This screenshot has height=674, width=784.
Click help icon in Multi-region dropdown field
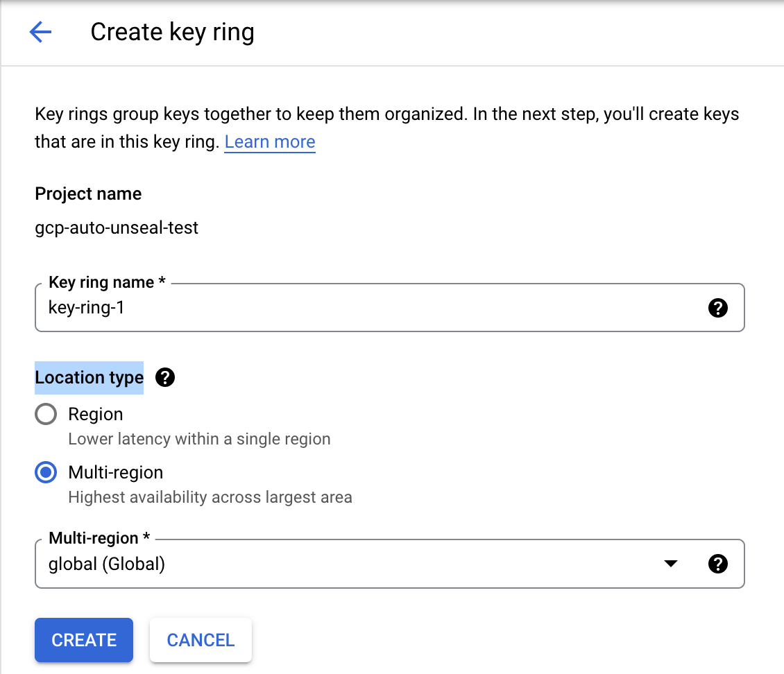(x=717, y=564)
